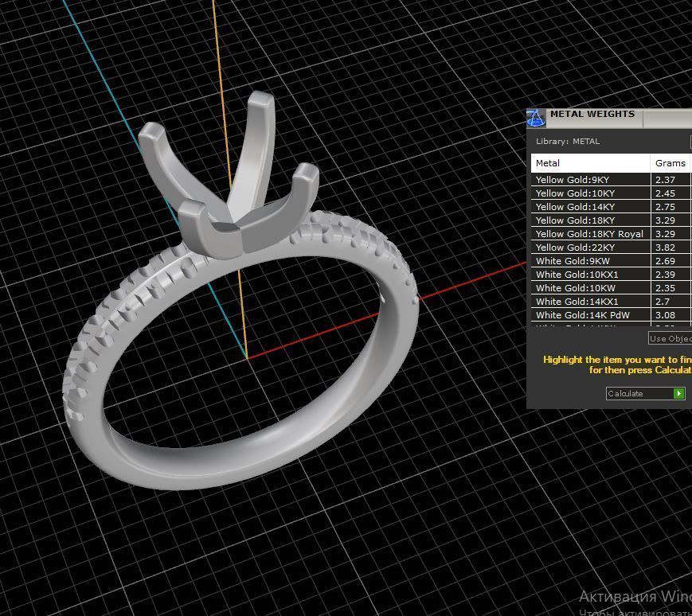Click the 2.7 grams value
This screenshot has width=692, height=616.
point(663,302)
